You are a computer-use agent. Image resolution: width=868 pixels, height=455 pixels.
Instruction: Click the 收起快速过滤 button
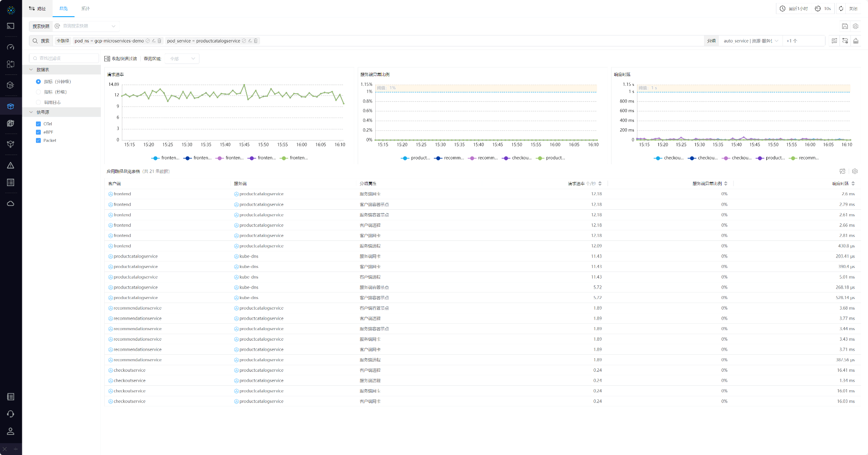[121, 59]
